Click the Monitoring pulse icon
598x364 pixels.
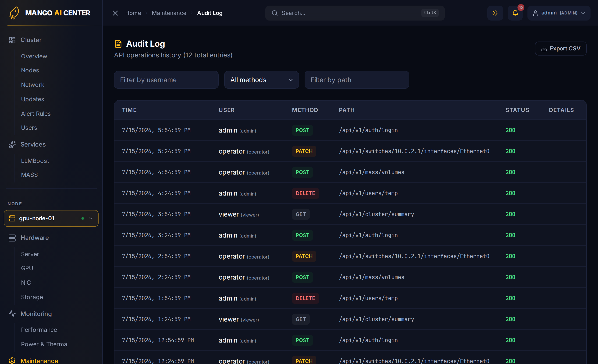[x=12, y=314]
